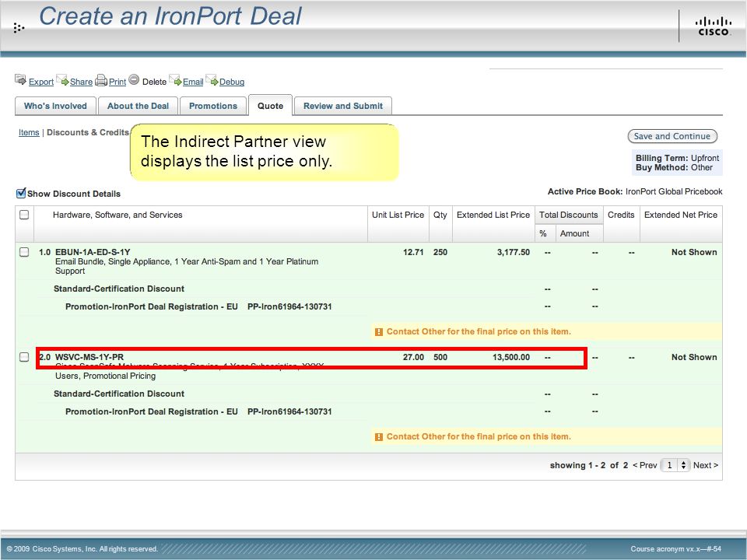Viewport: 747px width, 560px height.
Task: Open the Email link
Action: pyautogui.click(x=193, y=82)
